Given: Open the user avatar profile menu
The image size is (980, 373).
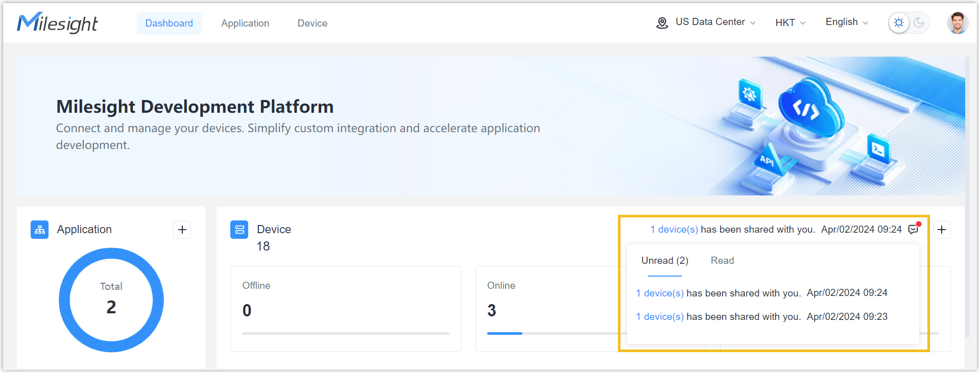Looking at the screenshot, I should 958,23.
